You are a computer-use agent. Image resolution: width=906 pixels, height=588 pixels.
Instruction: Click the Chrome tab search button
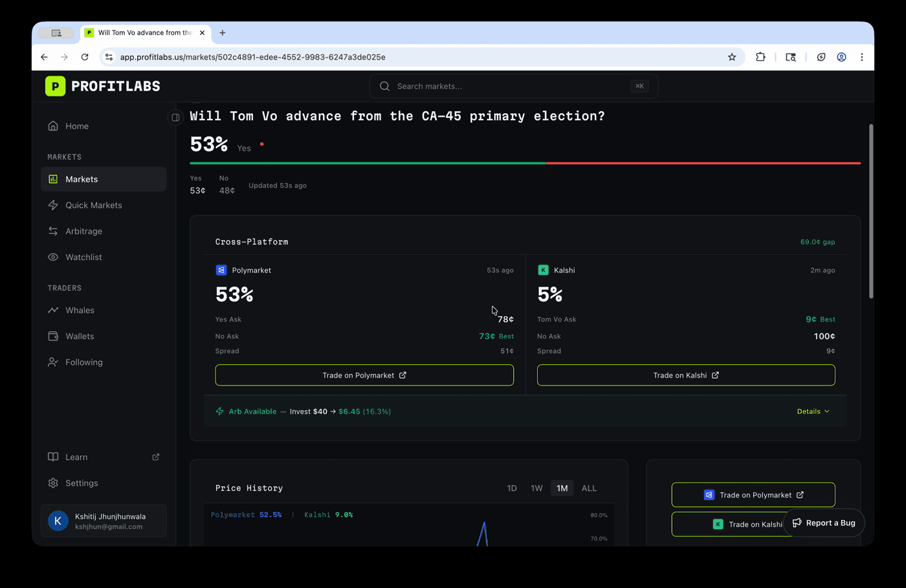coord(56,32)
